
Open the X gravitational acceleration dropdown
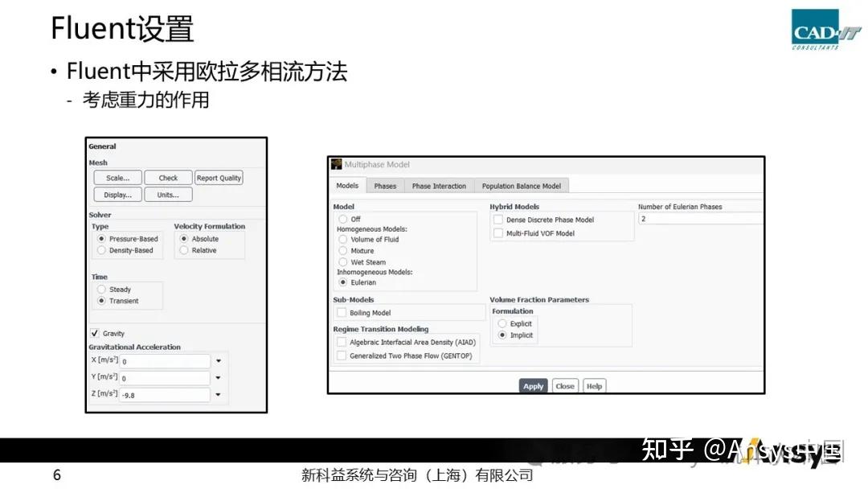(x=217, y=361)
